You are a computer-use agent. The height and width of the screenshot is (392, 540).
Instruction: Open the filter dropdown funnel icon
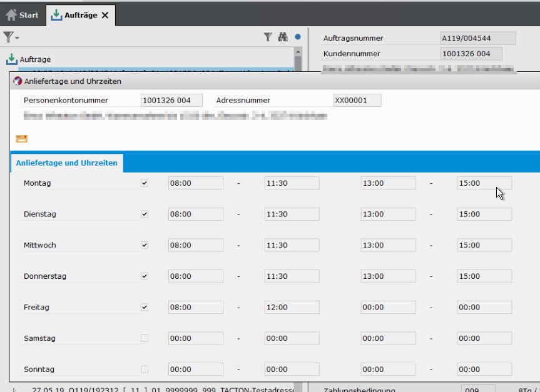pyautogui.click(x=11, y=38)
